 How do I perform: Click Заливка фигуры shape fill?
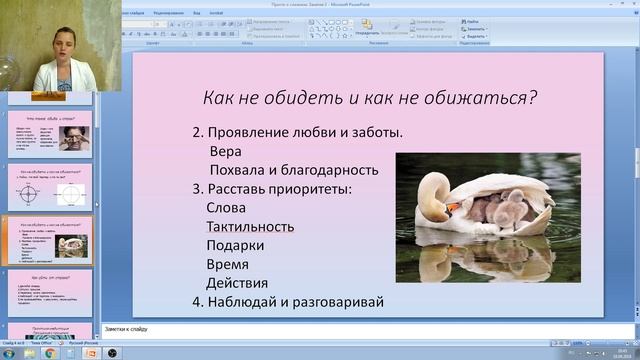(428, 21)
